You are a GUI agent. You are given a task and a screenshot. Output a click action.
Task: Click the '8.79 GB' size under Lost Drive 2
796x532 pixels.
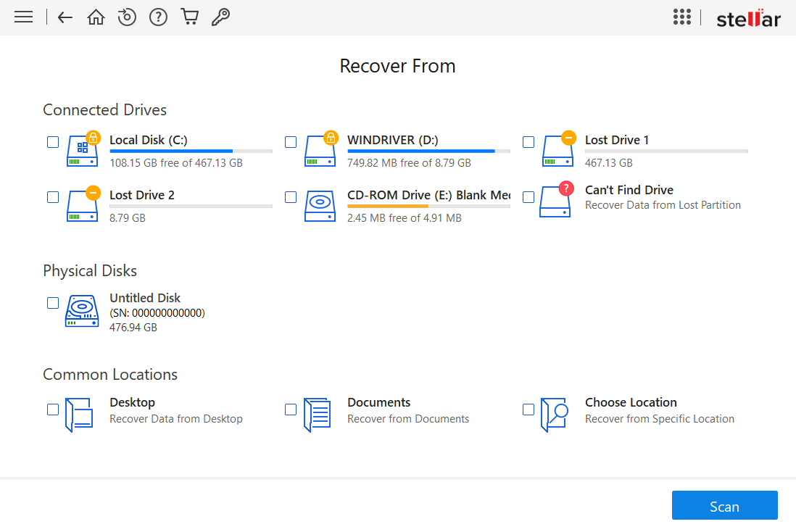pos(128,217)
